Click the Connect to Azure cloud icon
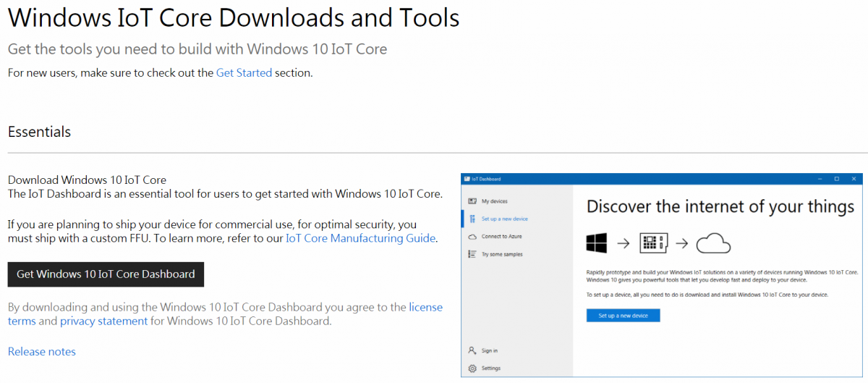Screen dimensions: 868x383 [x=472, y=237]
